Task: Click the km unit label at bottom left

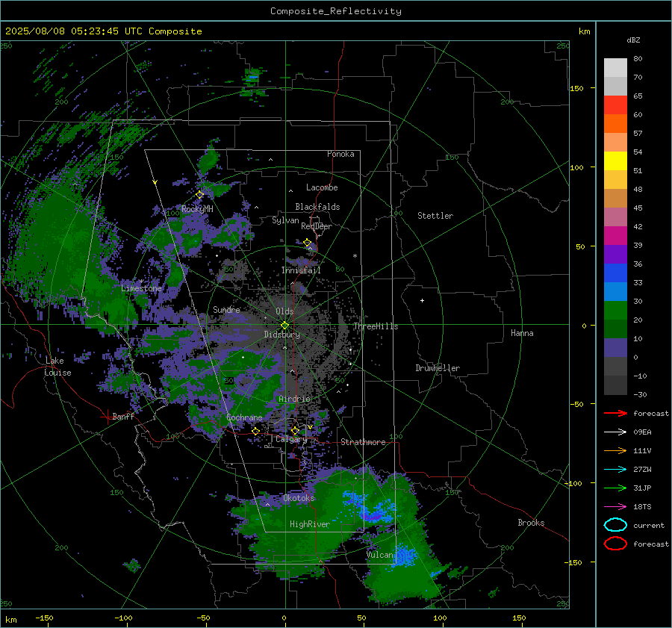Action: coord(10,620)
